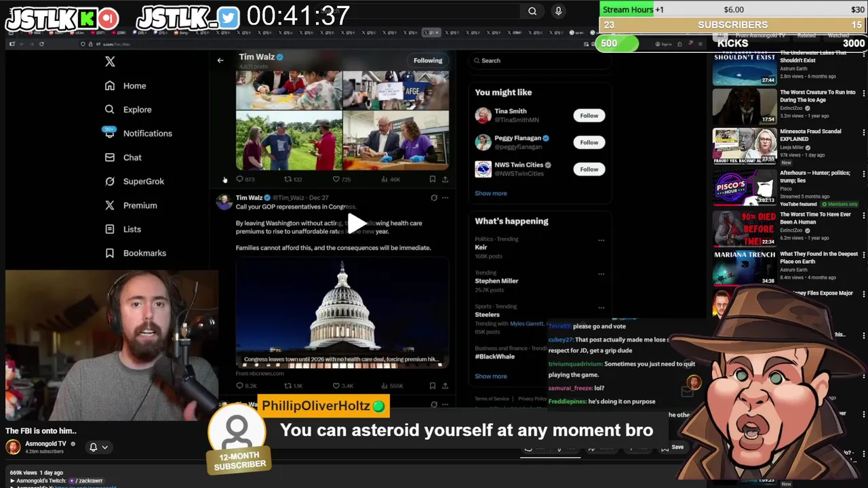Viewport: 868px width, 488px height.
Task: Open SuperGrok in X sidebar
Action: (134, 182)
